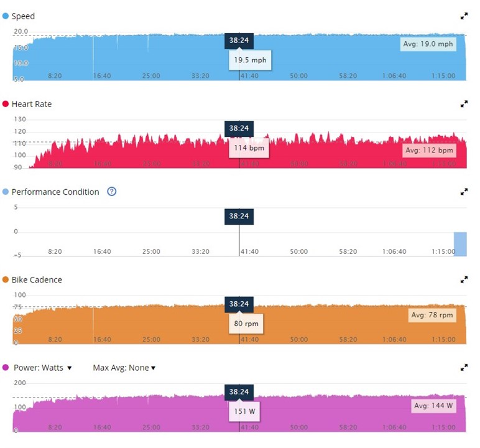Viewport: 480px width, 448px height.
Task: Click the 38:24 time marker on Heart Rate chart
Action: click(239, 128)
